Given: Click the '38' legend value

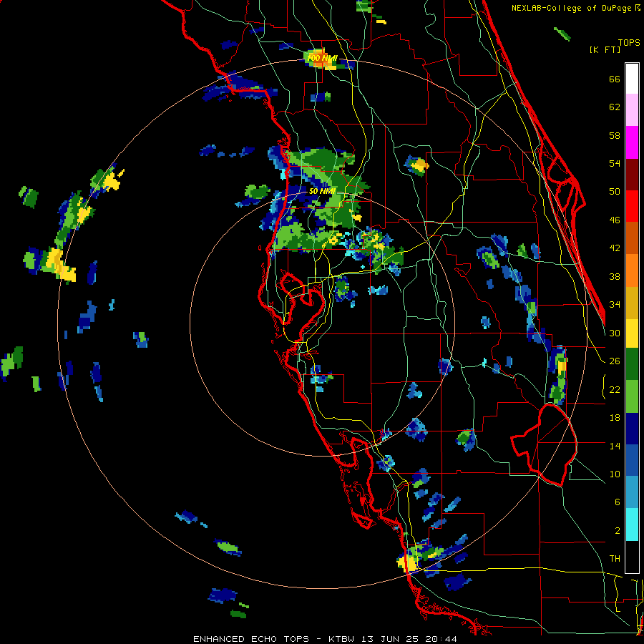Looking at the screenshot, I should 615,276.
